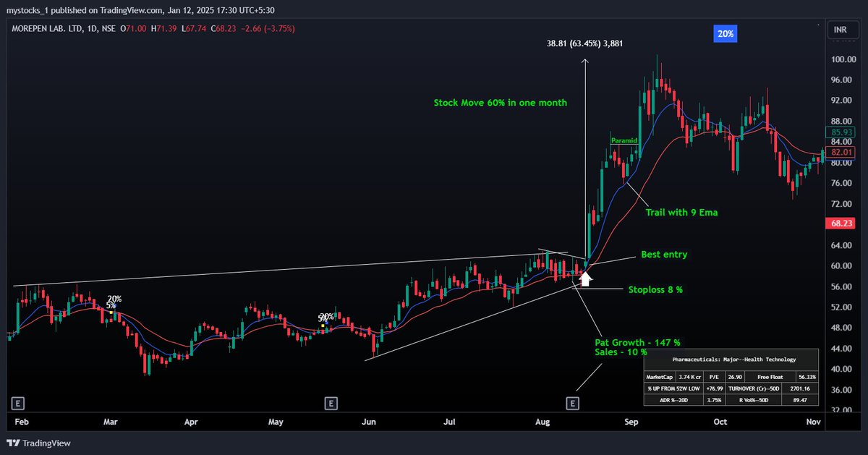The width and height of the screenshot is (868, 455).
Task: Click the Free Float value '56.33%'
Action: click(807, 377)
